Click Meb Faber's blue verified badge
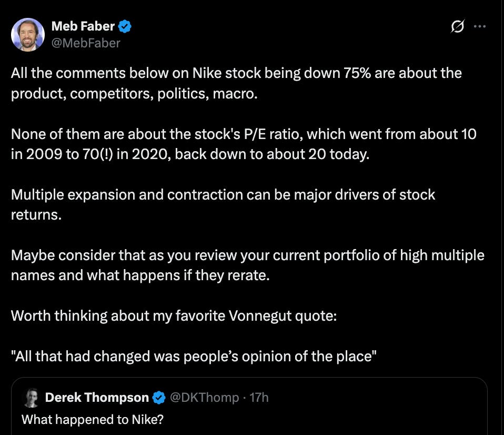Image resolution: width=504 pixels, height=435 pixels. coord(125,26)
